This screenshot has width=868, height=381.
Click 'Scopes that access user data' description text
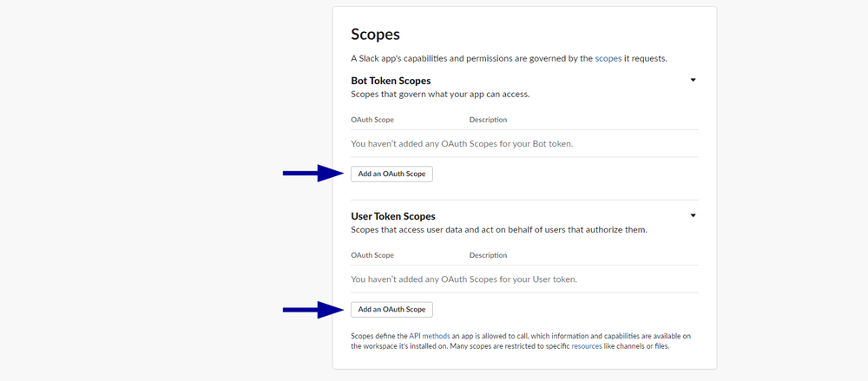(499, 230)
